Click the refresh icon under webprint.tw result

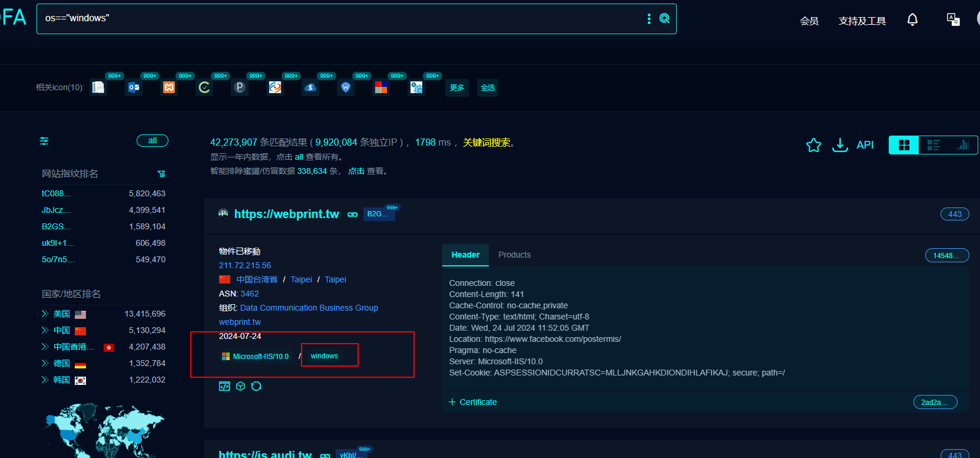coord(256,386)
